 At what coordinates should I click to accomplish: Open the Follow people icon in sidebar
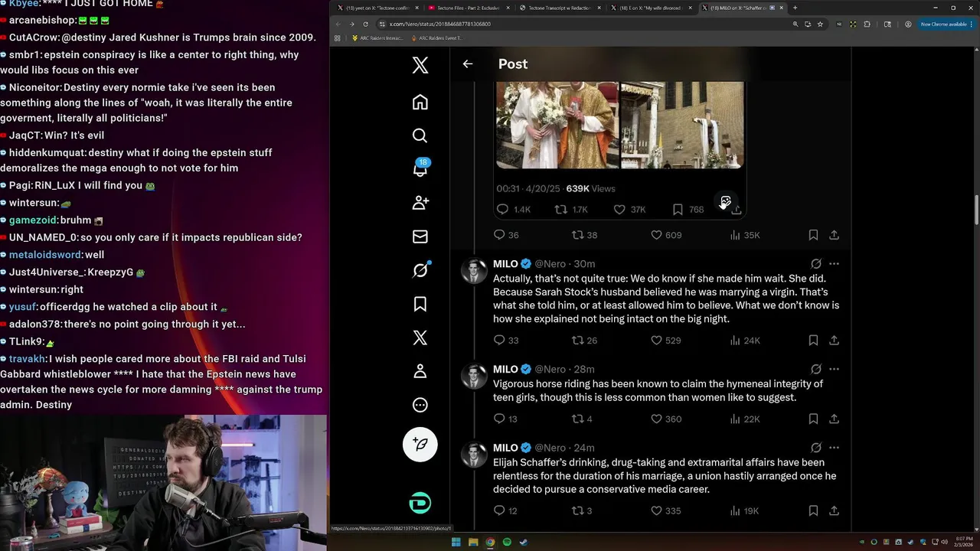click(x=420, y=203)
